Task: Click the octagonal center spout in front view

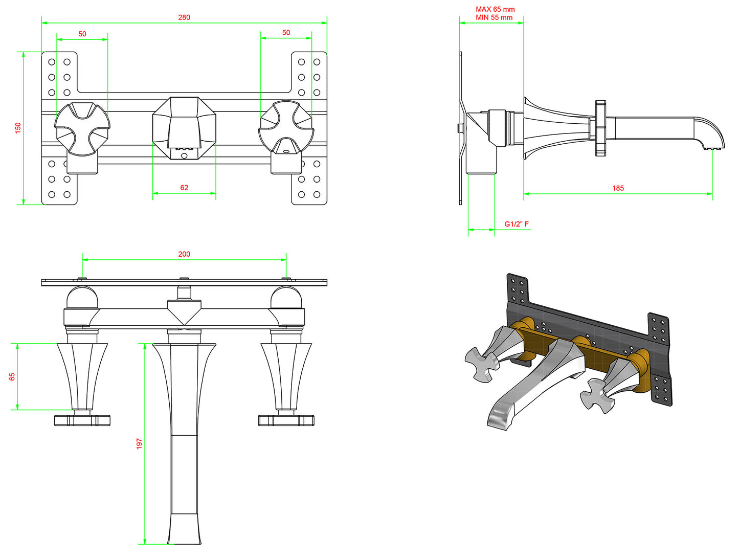Action: coord(184,128)
